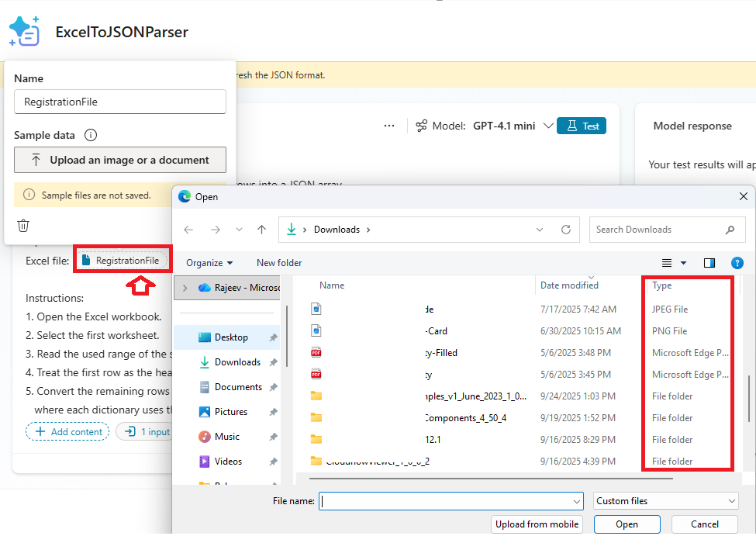Viewport: 756px width, 536px height.
Task: Open the three-dot more options menu
Action: pos(389,126)
